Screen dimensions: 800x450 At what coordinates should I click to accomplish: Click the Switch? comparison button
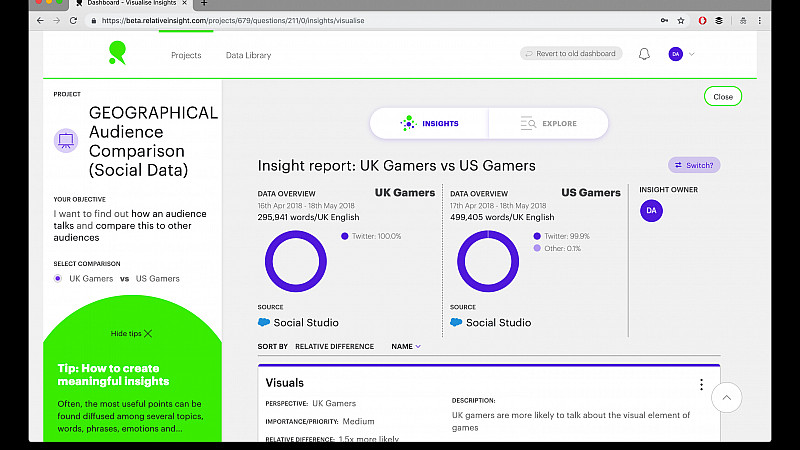click(694, 165)
